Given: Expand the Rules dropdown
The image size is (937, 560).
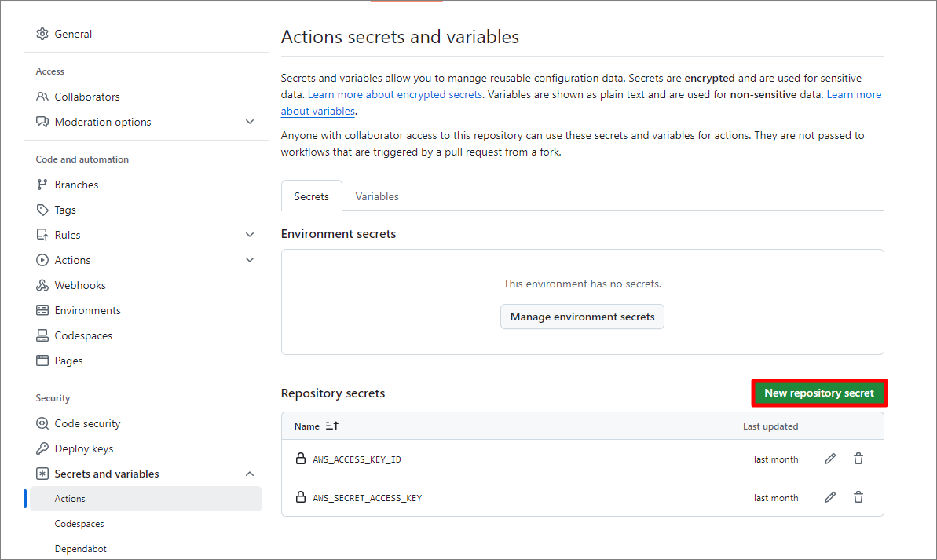Looking at the screenshot, I should (x=250, y=234).
